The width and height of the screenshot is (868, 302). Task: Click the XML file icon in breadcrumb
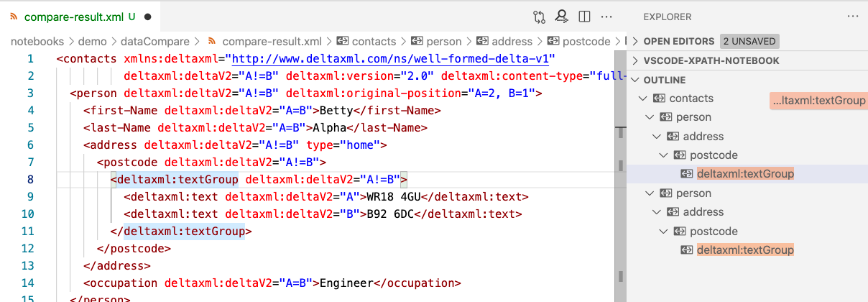[212, 42]
